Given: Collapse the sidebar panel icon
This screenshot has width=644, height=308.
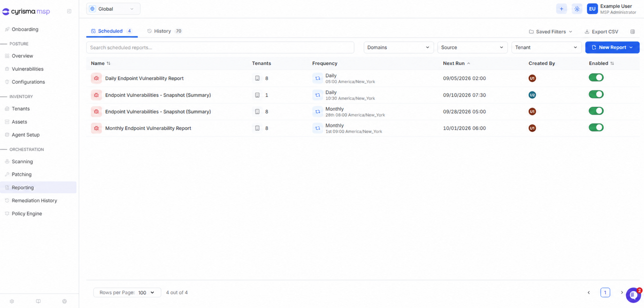Looking at the screenshot, I should point(69,11).
